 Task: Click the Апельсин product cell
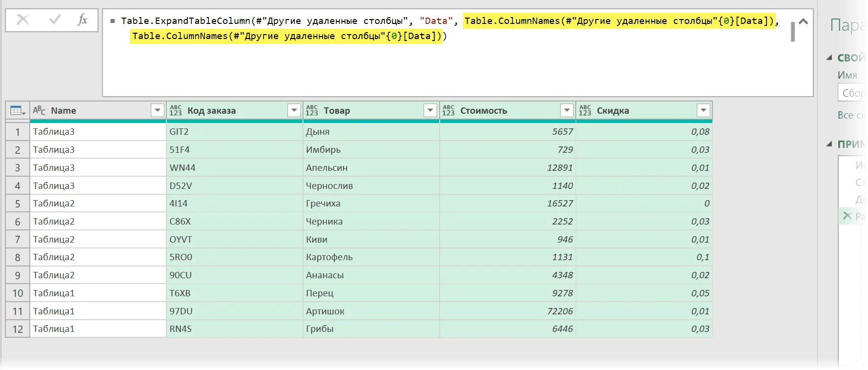[371, 168]
